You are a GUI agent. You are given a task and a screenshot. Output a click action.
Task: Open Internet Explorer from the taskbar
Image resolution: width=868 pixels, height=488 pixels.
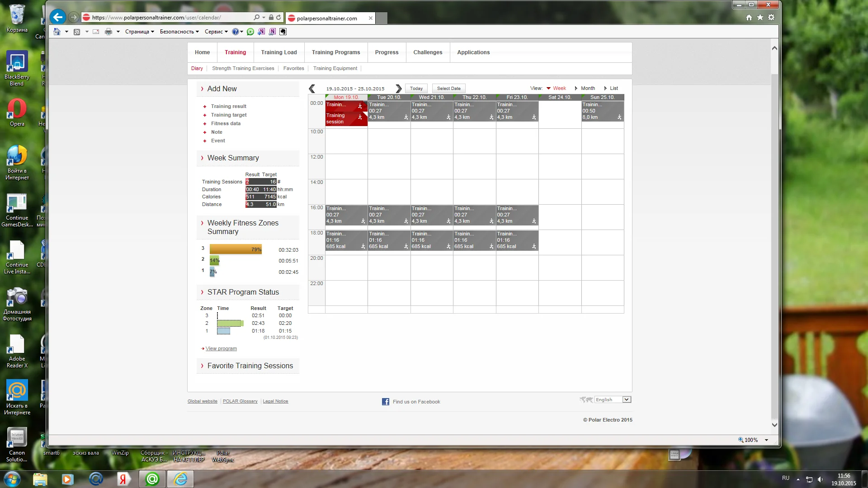[180, 479]
